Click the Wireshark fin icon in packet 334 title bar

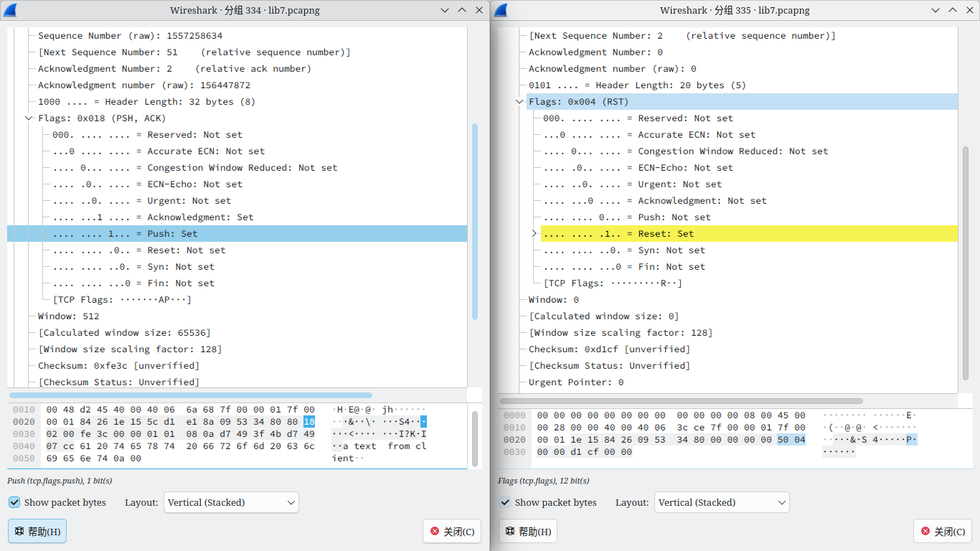pyautogui.click(x=10, y=10)
